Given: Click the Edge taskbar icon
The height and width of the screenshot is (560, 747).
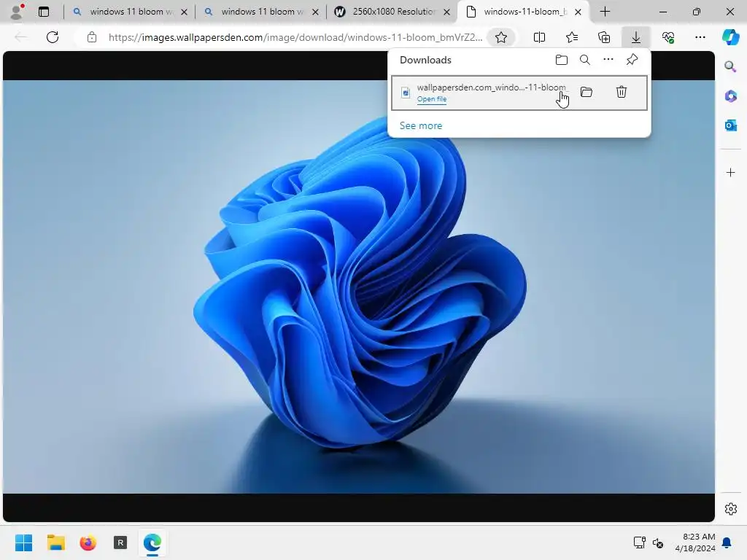Looking at the screenshot, I should 152,542.
